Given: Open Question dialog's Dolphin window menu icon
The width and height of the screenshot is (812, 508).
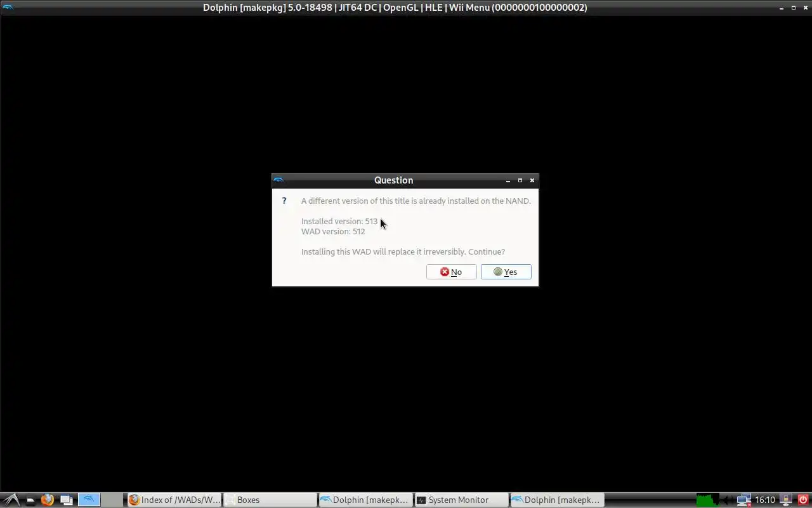Looking at the screenshot, I should [x=278, y=180].
